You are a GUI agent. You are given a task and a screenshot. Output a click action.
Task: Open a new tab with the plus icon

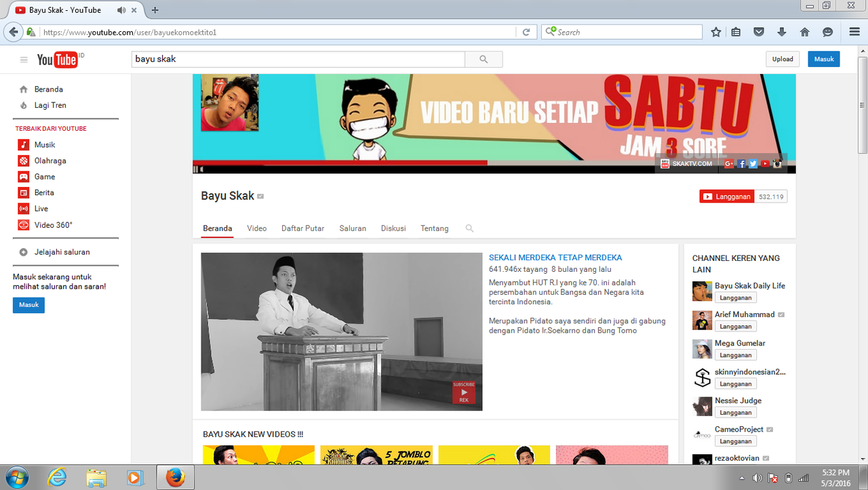[155, 10]
